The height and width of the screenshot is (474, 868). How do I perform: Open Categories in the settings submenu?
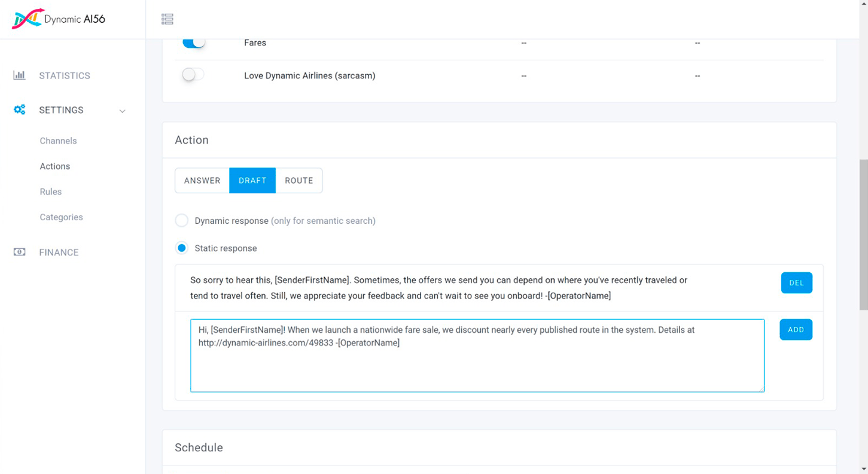tap(61, 217)
